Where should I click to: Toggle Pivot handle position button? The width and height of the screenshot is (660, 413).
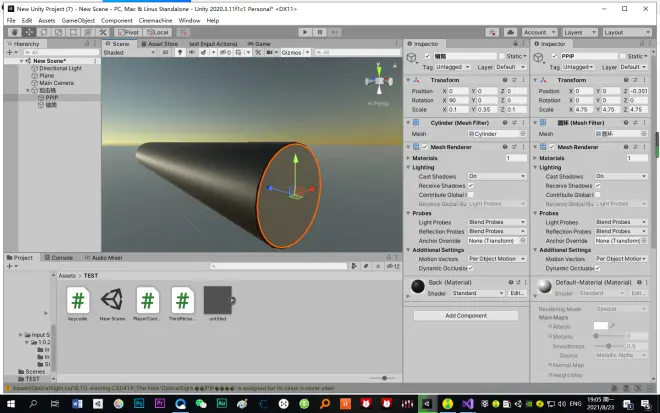128,32
